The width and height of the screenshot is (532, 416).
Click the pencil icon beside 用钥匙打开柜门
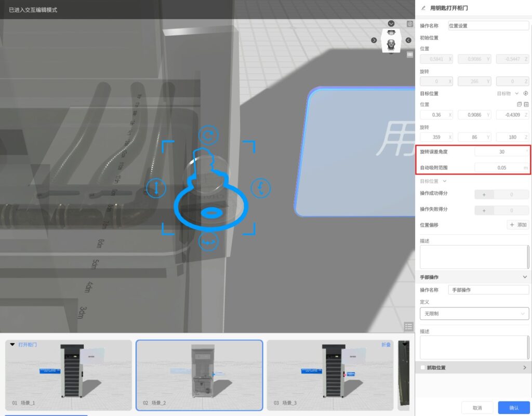point(423,8)
